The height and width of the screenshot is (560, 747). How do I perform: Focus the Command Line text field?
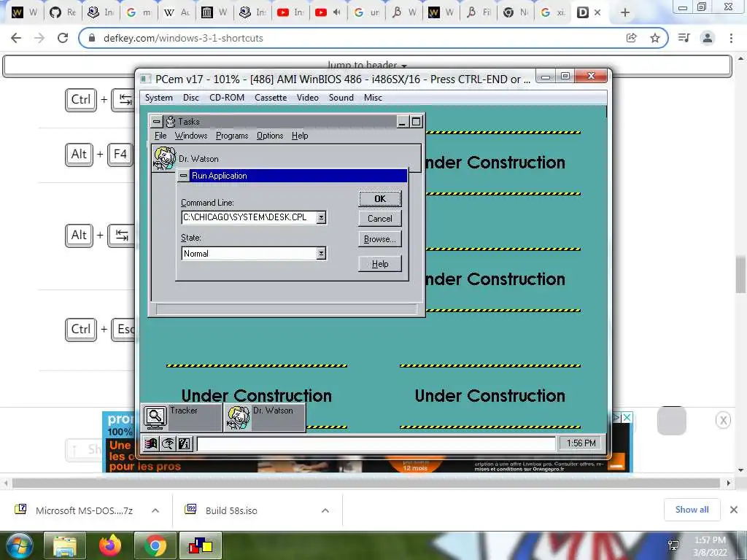click(249, 217)
